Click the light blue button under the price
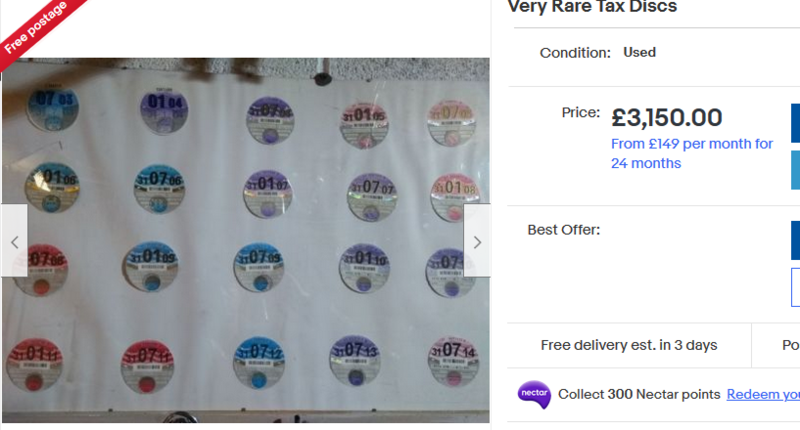 [x=795, y=170]
